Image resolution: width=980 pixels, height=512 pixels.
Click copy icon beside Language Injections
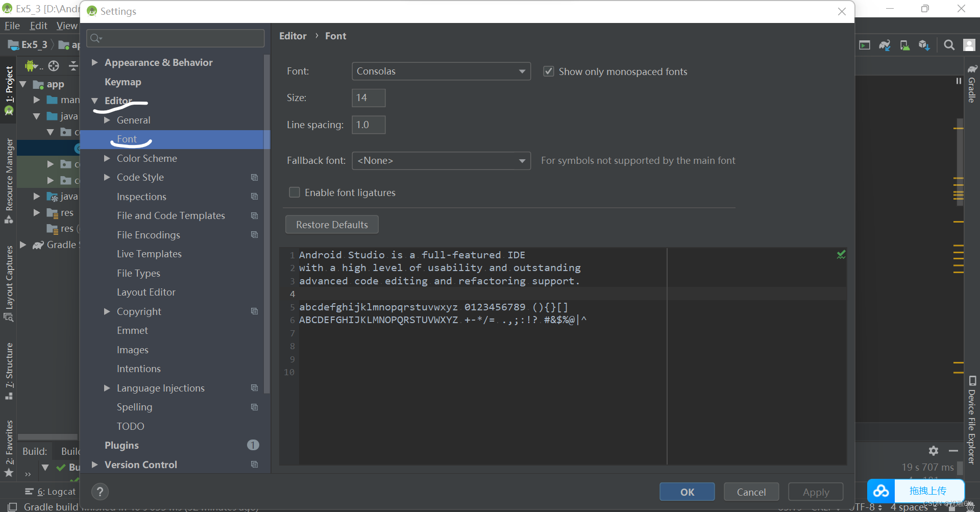click(254, 387)
